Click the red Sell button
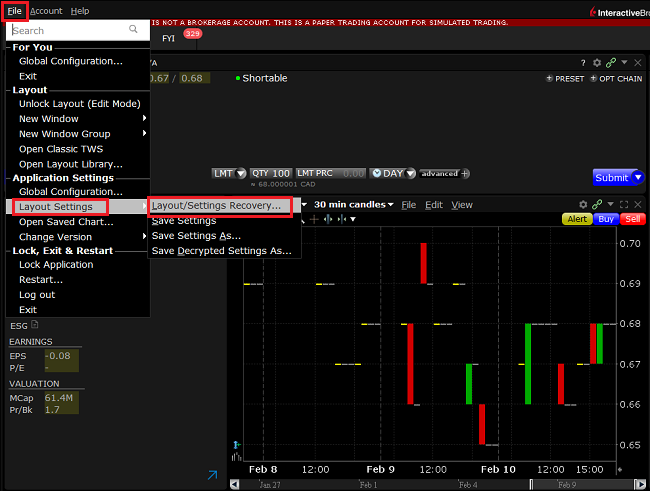650x491 pixels. point(633,219)
